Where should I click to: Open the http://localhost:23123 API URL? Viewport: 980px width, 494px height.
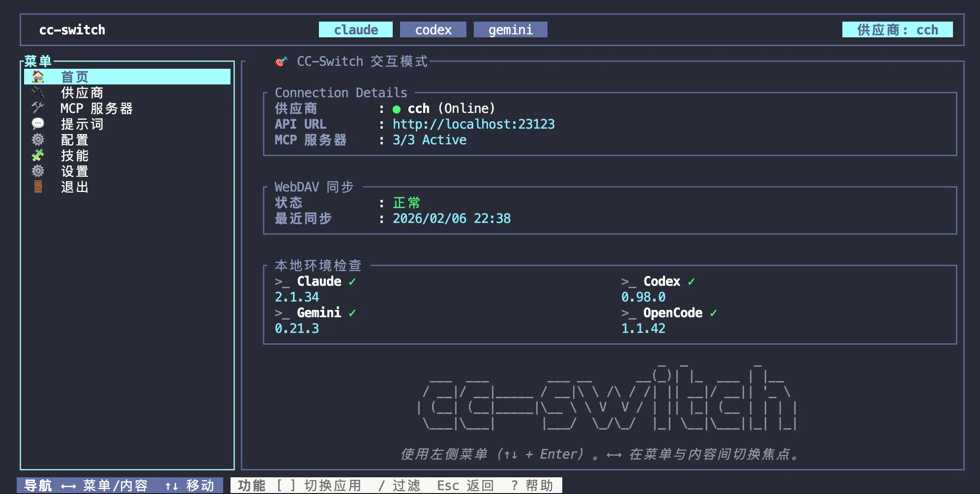pos(473,124)
